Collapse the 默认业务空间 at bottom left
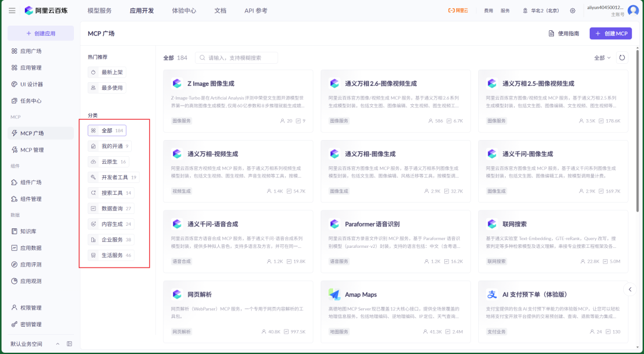This screenshot has width=644, height=354. coord(57,343)
